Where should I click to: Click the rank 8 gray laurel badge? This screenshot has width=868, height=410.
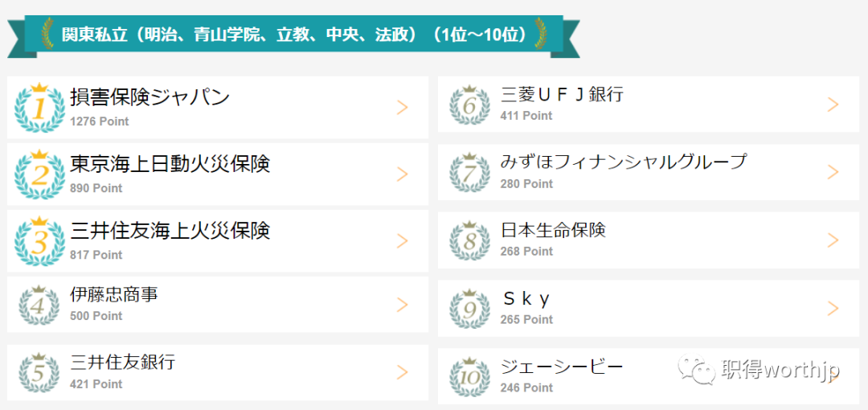[469, 240]
